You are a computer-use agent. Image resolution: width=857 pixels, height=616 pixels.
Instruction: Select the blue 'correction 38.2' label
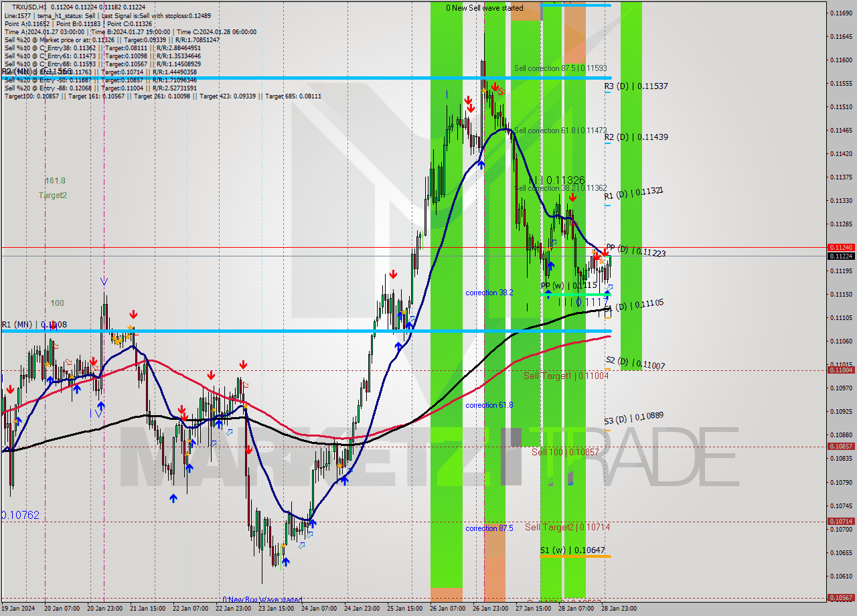(x=489, y=293)
